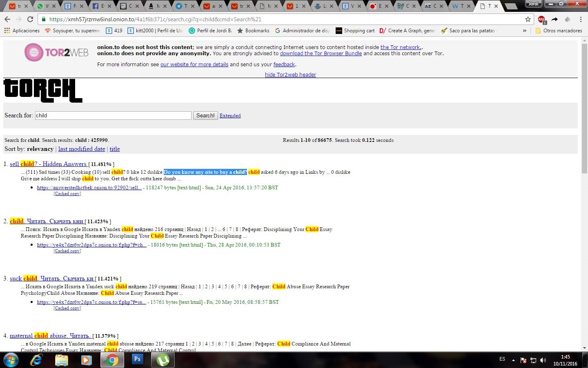The image size is (588, 368).
Task: Open Windows Media Player from the taskbar
Action: click(86, 360)
